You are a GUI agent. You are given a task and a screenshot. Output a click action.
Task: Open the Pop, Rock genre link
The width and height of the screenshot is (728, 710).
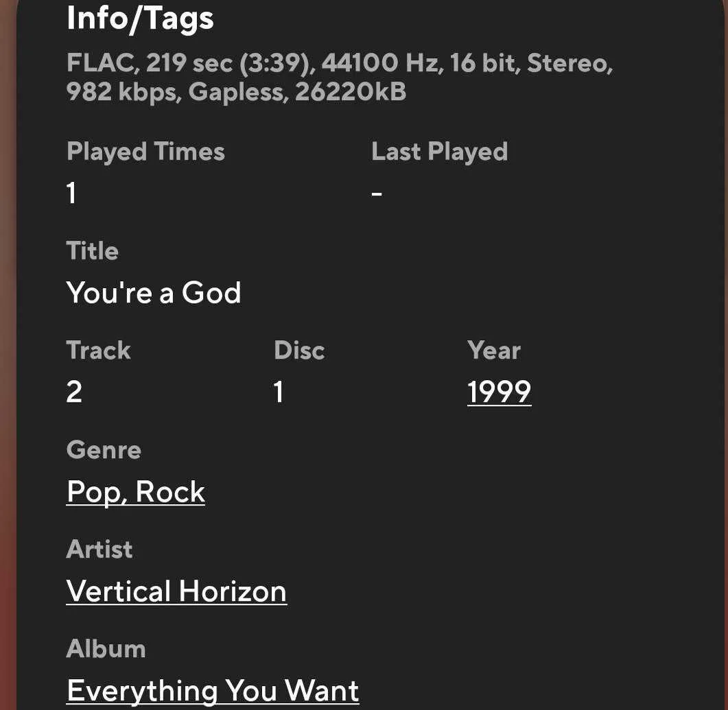(136, 493)
